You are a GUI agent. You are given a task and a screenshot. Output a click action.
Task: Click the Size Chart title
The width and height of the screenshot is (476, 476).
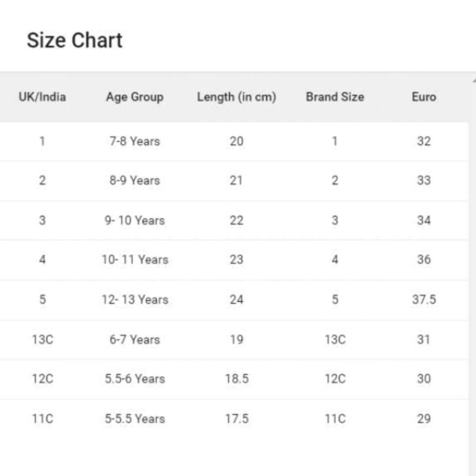[x=74, y=41]
